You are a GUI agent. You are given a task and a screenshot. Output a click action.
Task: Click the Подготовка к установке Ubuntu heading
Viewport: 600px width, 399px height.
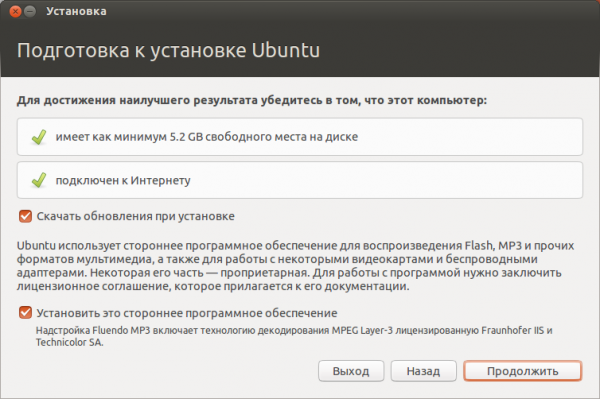pos(168,50)
